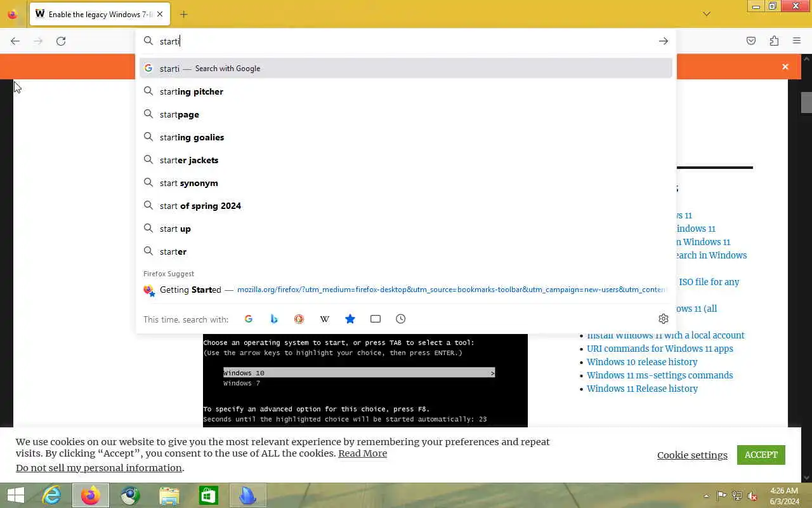
Task: Search this time with Google icon
Action: point(249,319)
